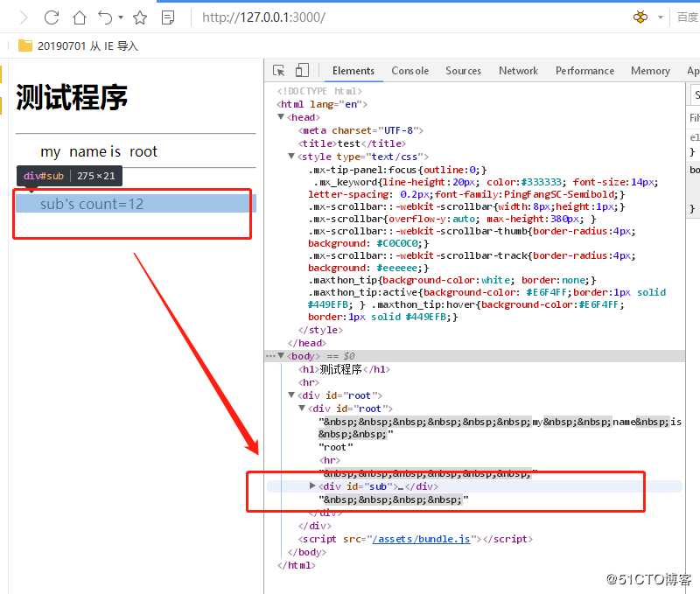Select the h1 测试程序 element line
Image resolution: width=700 pixels, height=594 pixels.
[344, 369]
